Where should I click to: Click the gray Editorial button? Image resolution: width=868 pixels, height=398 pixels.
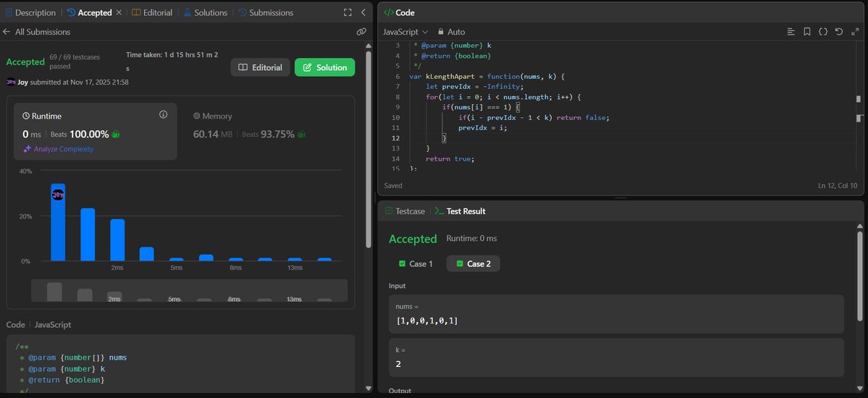pyautogui.click(x=260, y=67)
